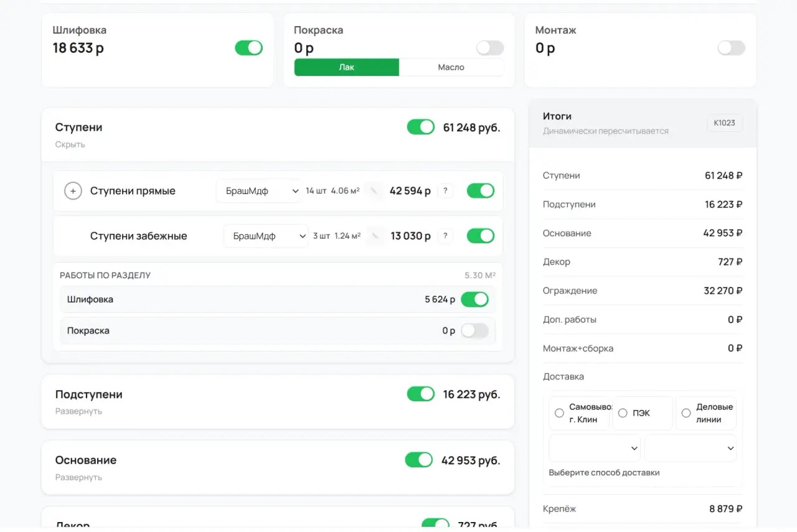Click '3 шт 1.24 м²' quantity text
The height and width of the screenshot is (532, 797).
click(337, 236)
